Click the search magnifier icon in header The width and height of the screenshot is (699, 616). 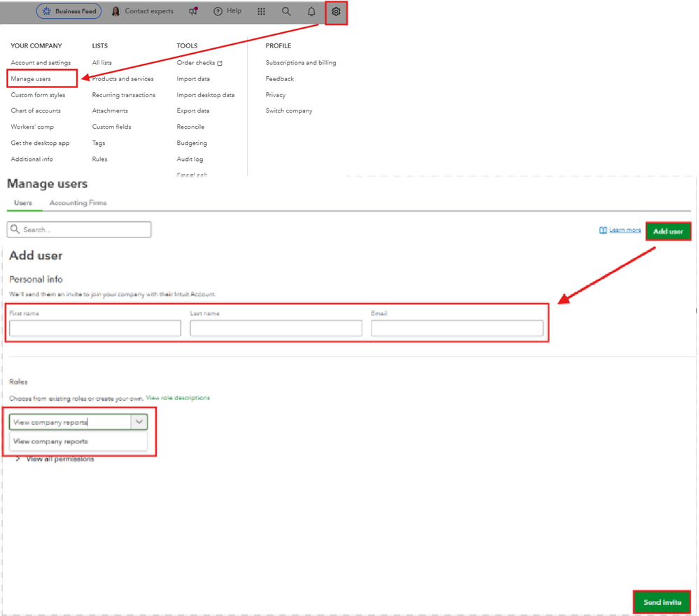tap(286, 12)
